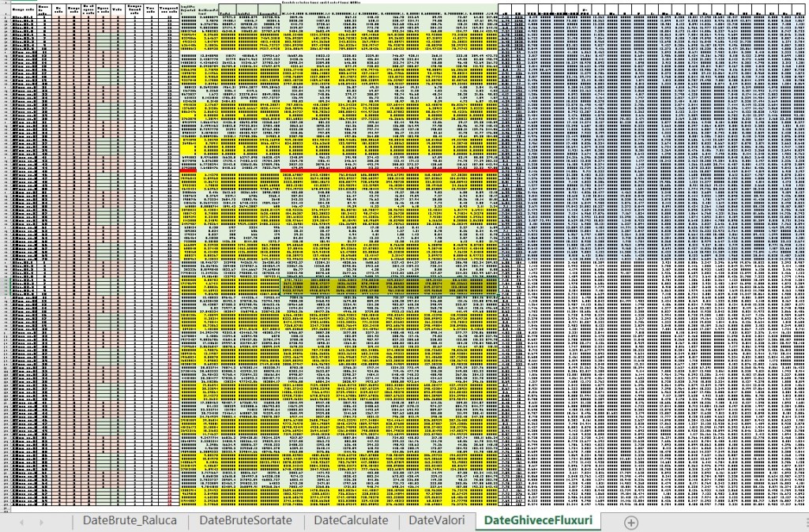809x532 pixels.
Task: Click the active DateGhiveceFluxuri sheet tab
Action: point(537,521)
